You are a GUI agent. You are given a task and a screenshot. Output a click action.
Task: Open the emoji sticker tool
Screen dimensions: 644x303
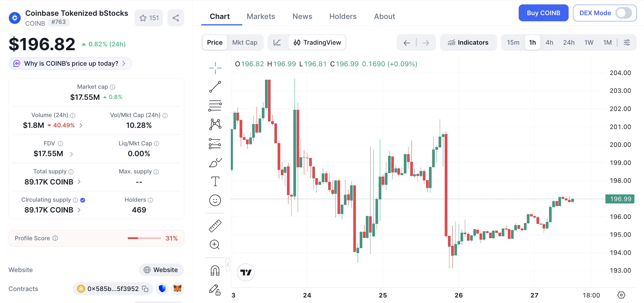[x=215, y=200]
